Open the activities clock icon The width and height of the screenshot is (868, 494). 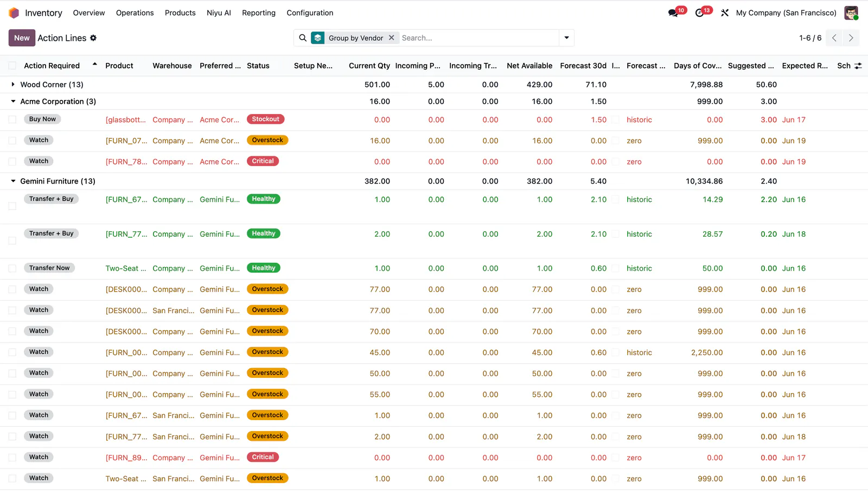(700, 13)
